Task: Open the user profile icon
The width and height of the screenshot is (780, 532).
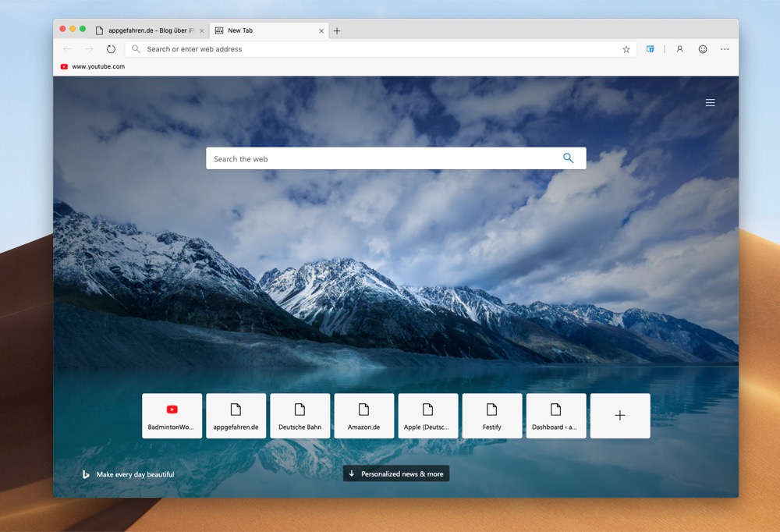Action: coord(679,49)
